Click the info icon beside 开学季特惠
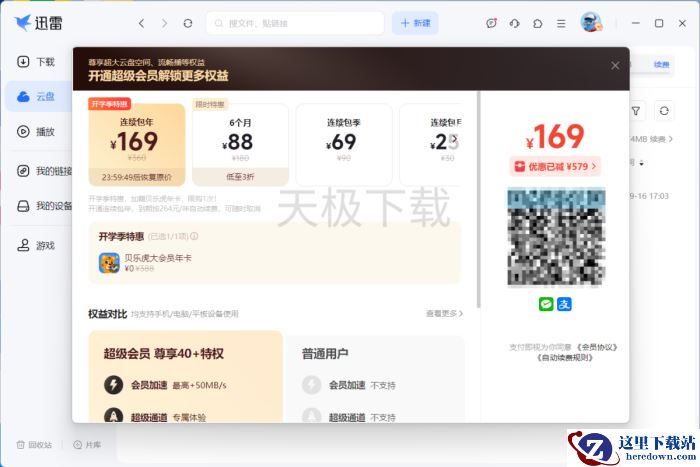The width and height of the screenshot is (700, 467). click(x=194, y=236)
